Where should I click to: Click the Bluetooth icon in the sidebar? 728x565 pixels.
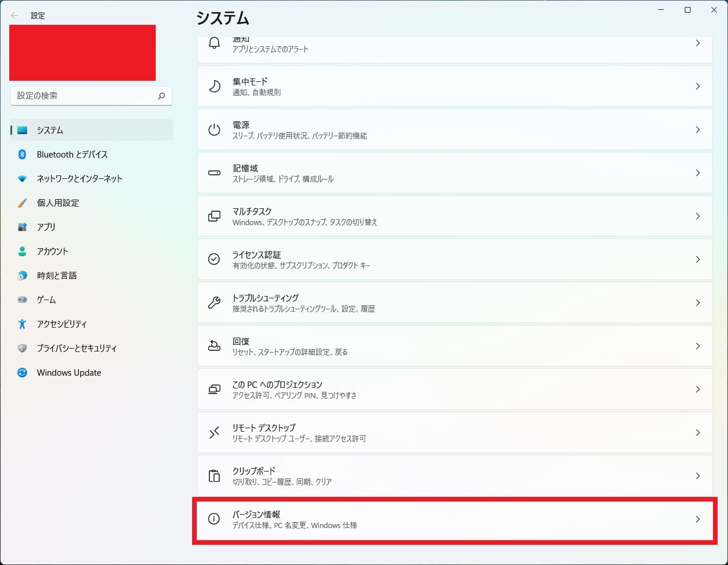22,154
